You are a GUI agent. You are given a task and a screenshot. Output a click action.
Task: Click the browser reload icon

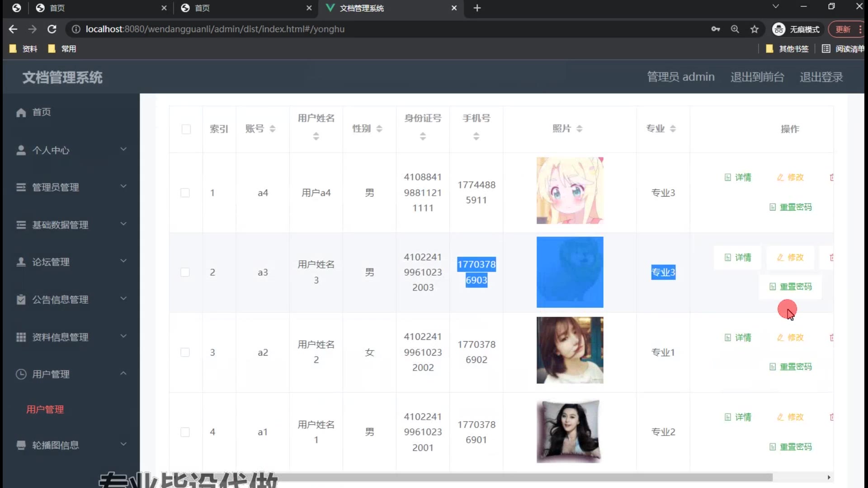52,29
